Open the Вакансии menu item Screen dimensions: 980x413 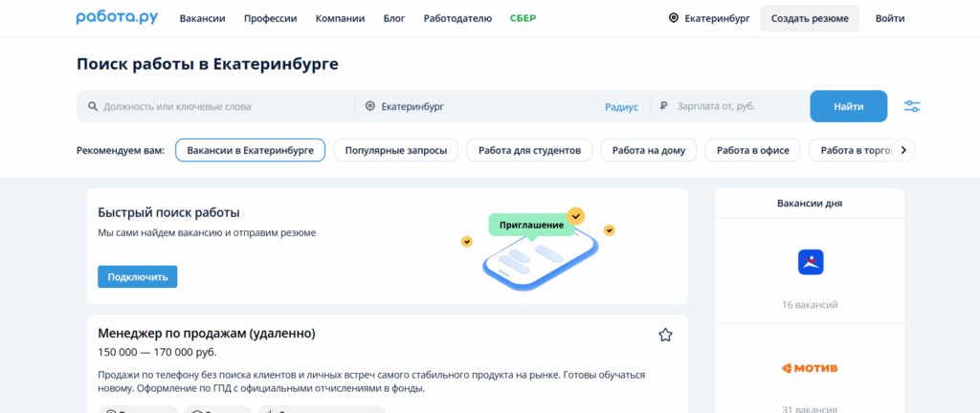click(x=202, y=18)
